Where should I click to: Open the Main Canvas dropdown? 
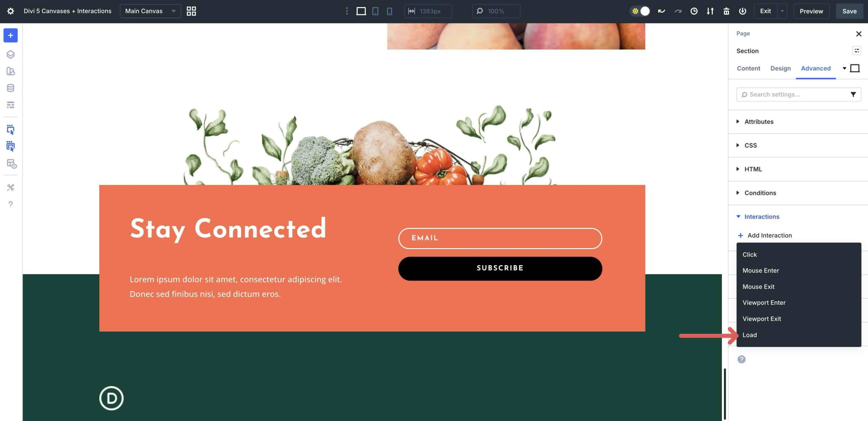click(150, 11)
